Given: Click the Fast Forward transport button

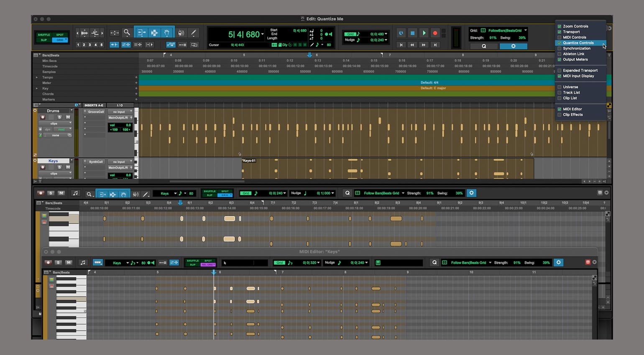Looking at the screenshot, I should click(424, 45).
